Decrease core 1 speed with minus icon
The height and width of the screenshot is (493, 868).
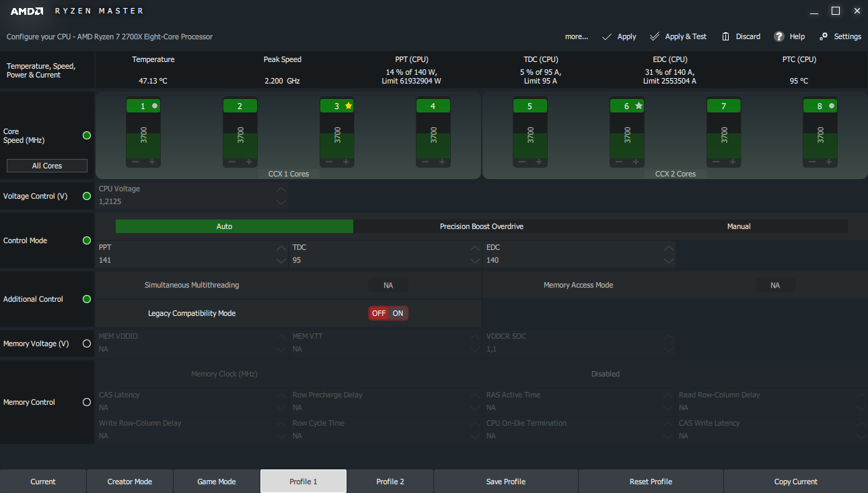(x=135, y=162)
